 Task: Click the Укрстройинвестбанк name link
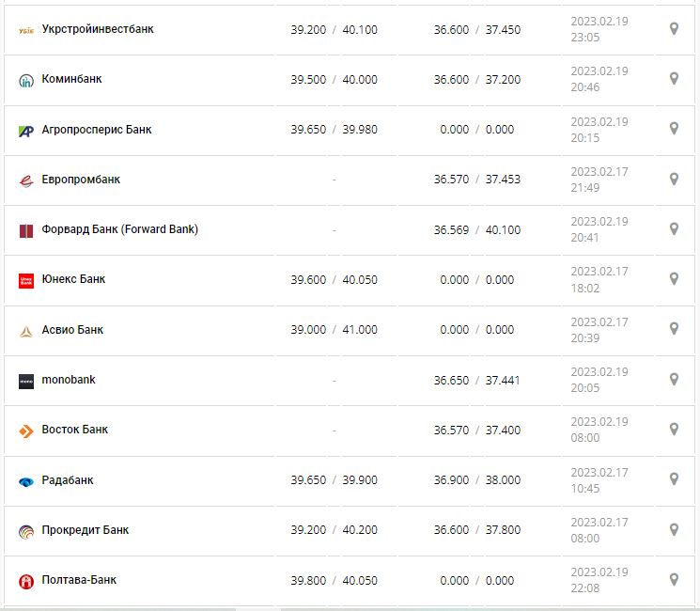[x=98, y=29]
